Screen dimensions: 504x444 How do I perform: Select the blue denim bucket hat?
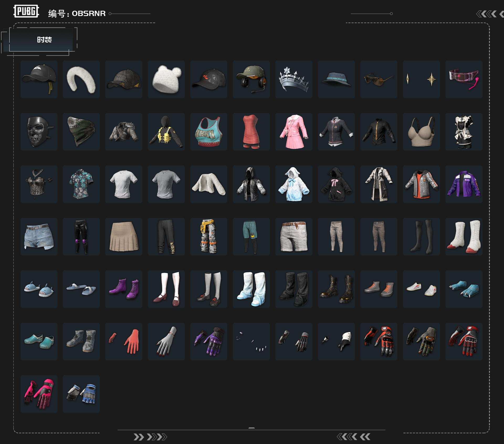[x=336, y=79]
